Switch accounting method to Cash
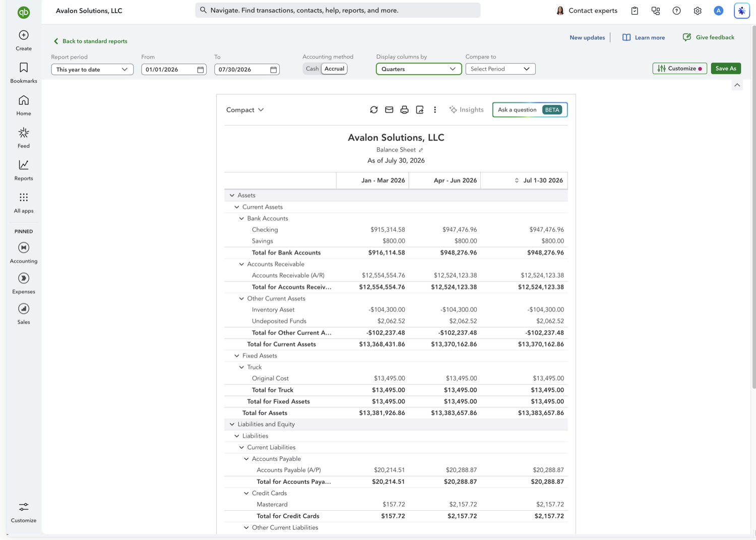Viewport: 756px width, 540px height. click(312, 69)
